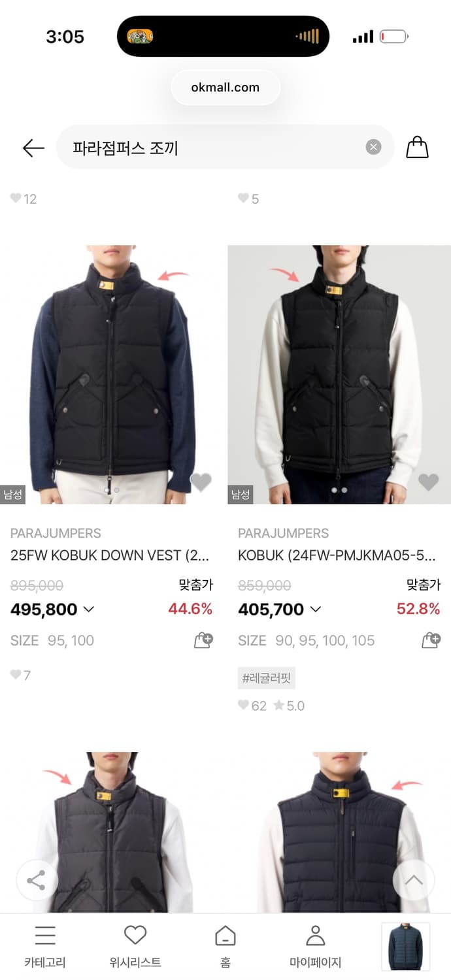Image resolution: width=451 pixels, height=980 pixels.
Task: Toggle wishlist heart on 25FW KOBUK vest image
Action: coord(201,482)
